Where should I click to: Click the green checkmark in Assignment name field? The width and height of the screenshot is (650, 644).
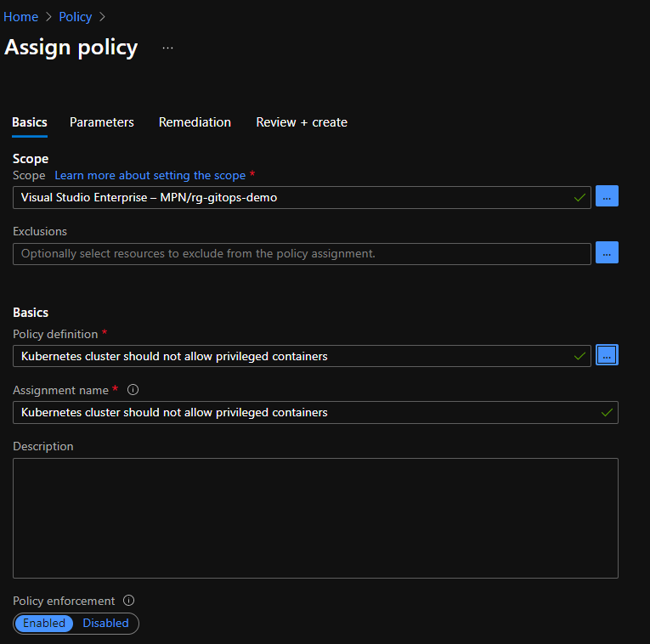(607, 412)
